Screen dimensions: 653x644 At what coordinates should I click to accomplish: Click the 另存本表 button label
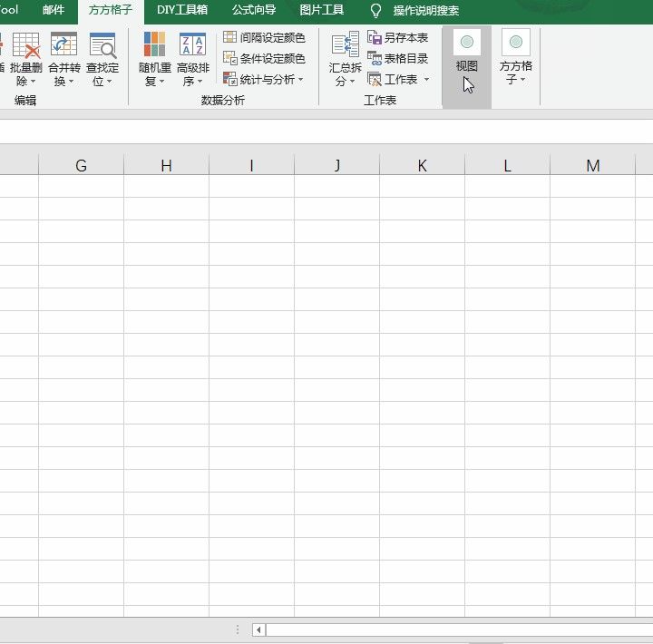tap(406, 37)
